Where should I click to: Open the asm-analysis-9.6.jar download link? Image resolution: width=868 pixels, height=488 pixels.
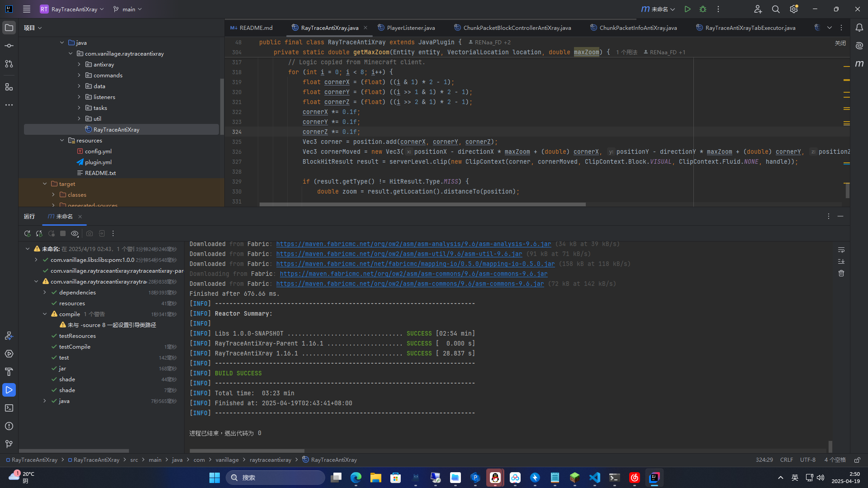pyautogui.click(x=413, y=244)
